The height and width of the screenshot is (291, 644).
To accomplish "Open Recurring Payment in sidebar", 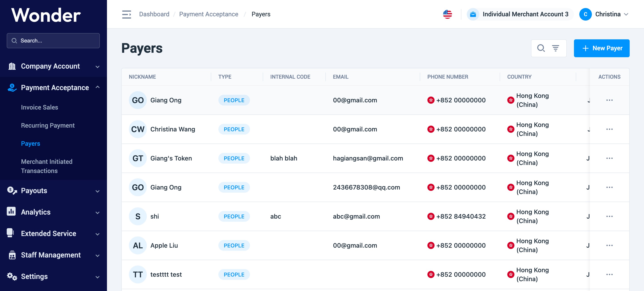I will (x=48, y=125).
